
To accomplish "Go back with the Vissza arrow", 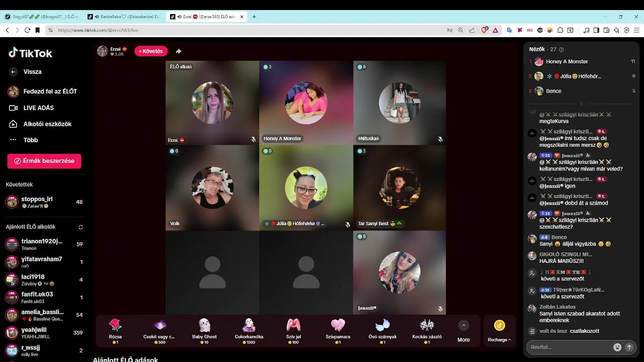I will click(13, 72).
